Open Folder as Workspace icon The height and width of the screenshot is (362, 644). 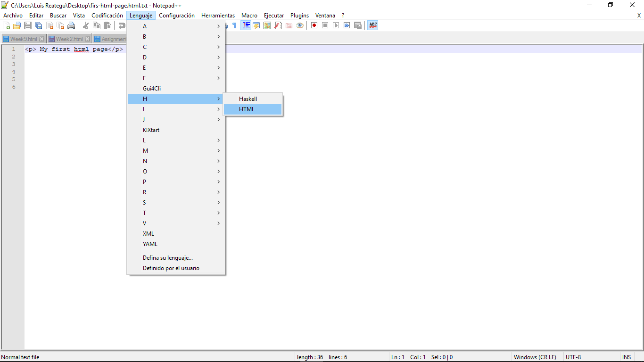289,25
